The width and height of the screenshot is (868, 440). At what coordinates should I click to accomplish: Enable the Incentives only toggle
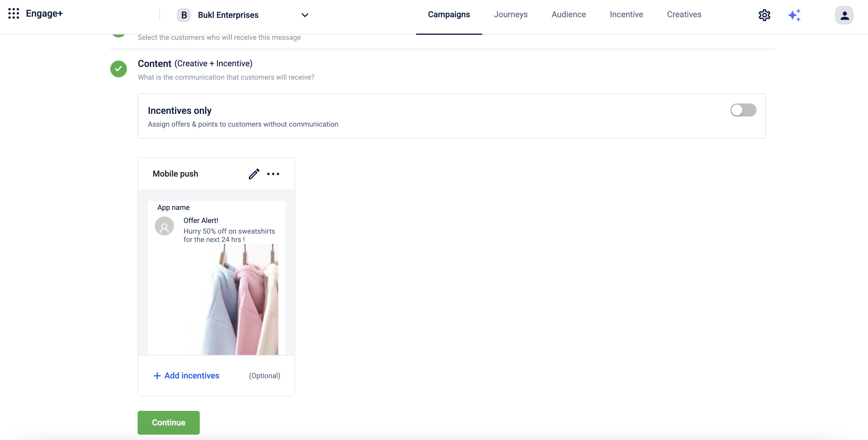(x=743, y=110)
